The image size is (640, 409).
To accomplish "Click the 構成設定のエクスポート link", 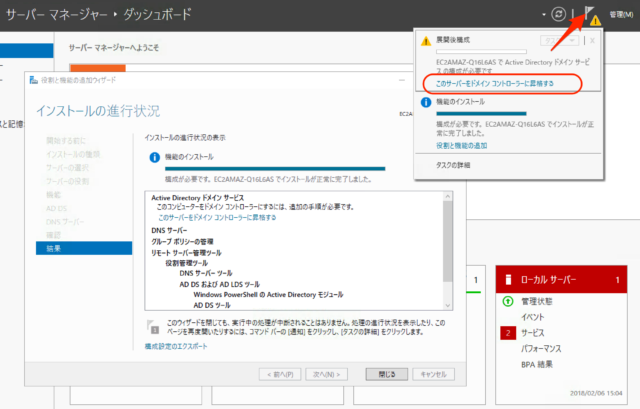I will pos(176,346).
